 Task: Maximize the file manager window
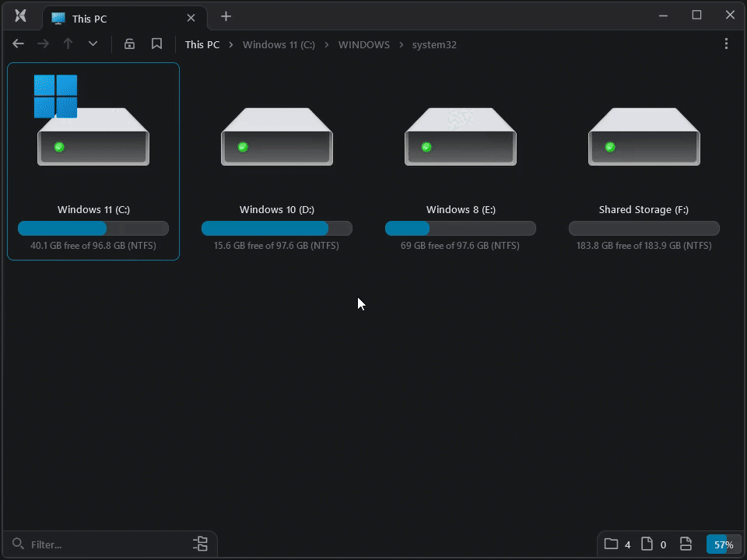click(696, 16)
